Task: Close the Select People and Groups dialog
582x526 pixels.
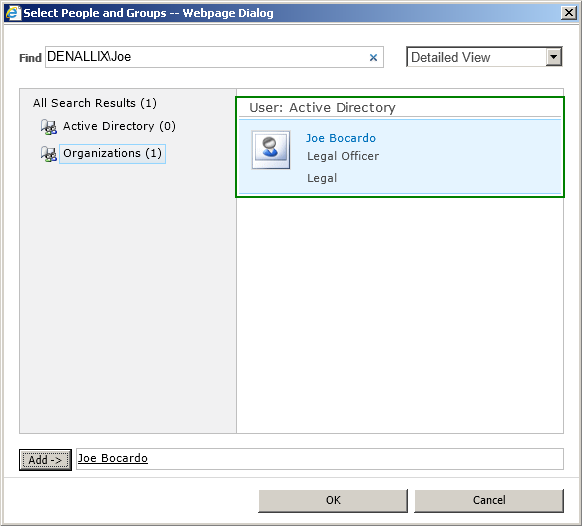Action: point(569,13)
